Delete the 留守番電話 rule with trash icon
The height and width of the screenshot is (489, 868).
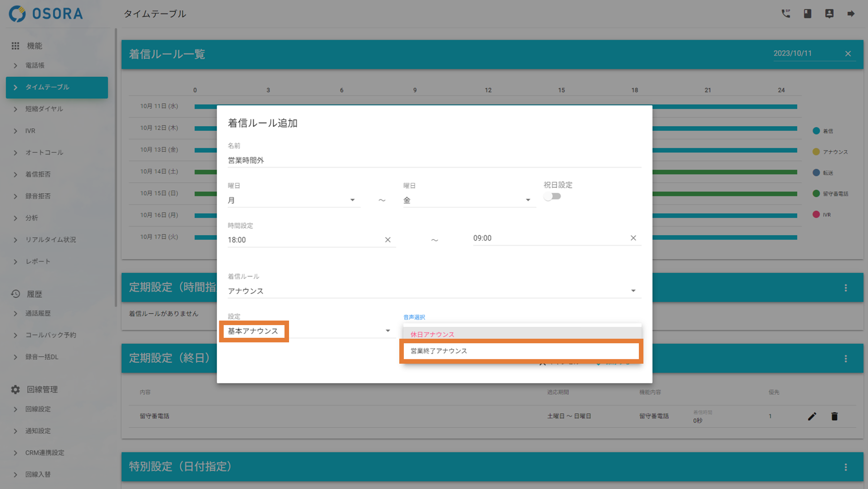pos(834,416)
